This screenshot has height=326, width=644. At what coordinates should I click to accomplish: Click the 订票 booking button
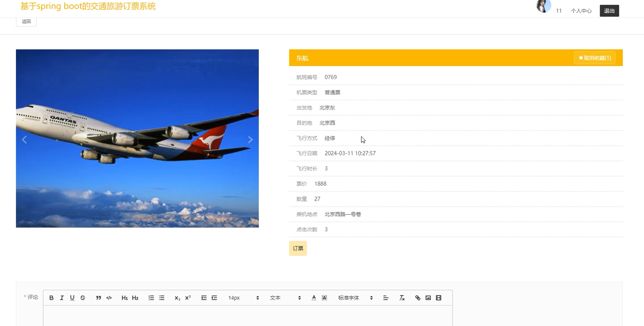[298, 248]
